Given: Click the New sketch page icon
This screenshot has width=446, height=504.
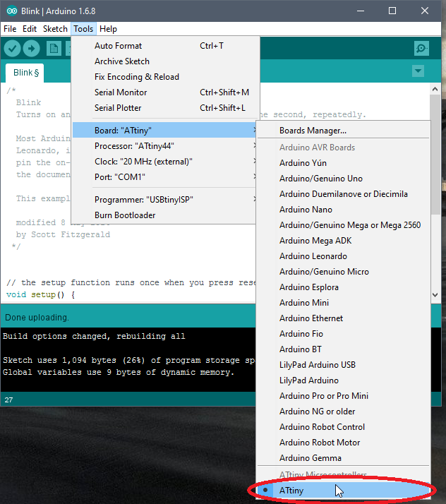Looking at the screenshot, I should 54,49.
